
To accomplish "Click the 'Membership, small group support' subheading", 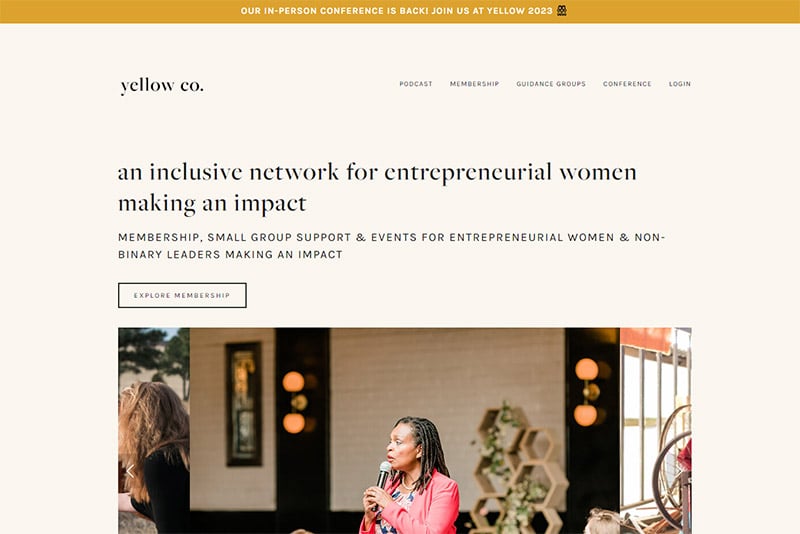I will pos(391,246).
